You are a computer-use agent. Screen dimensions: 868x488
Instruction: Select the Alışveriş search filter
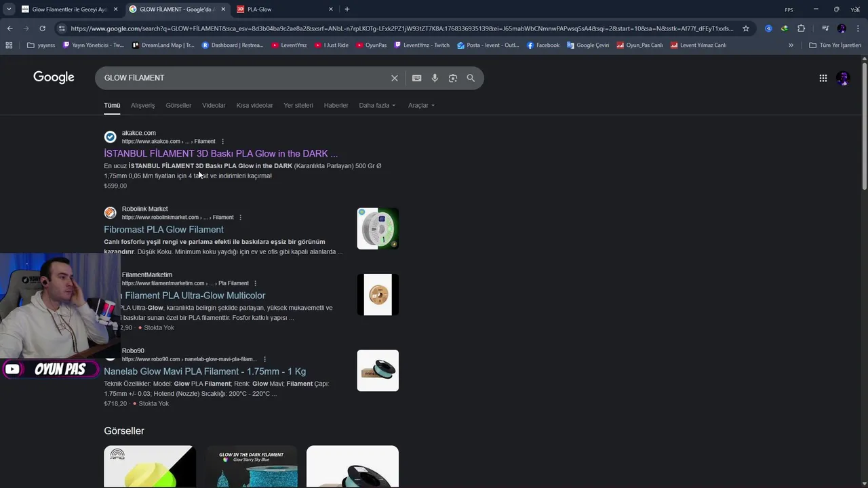click(143, 106)
